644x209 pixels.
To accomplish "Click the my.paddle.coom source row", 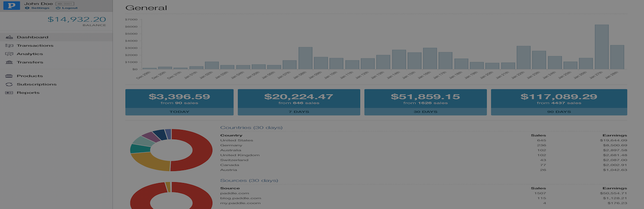I will [423, 203].
